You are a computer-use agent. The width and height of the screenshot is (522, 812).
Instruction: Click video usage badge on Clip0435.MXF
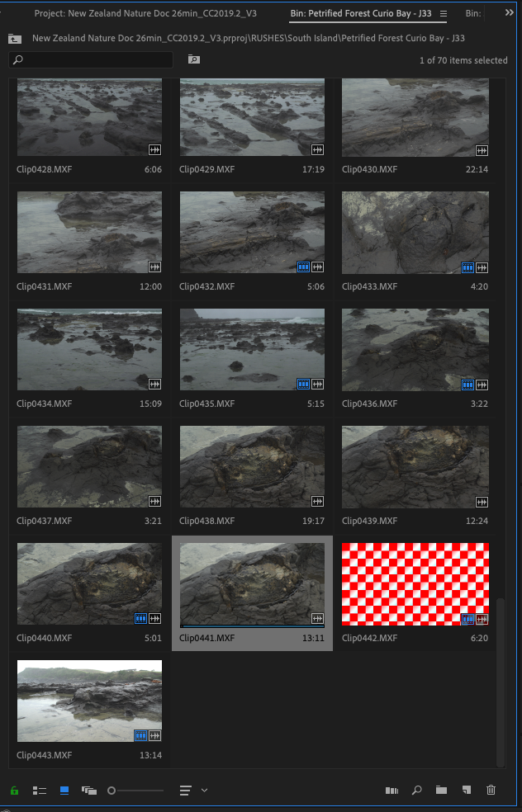click(303, 385)
